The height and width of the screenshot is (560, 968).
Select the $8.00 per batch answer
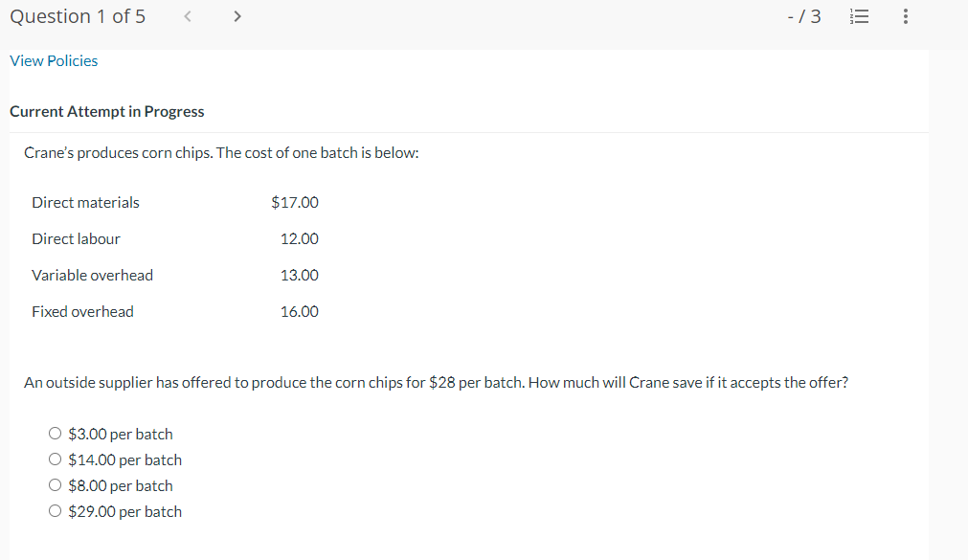point(56,484)
